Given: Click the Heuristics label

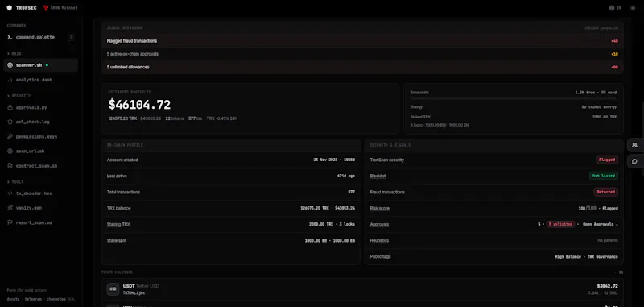Looking at the screenshot, I should point(379,240).
